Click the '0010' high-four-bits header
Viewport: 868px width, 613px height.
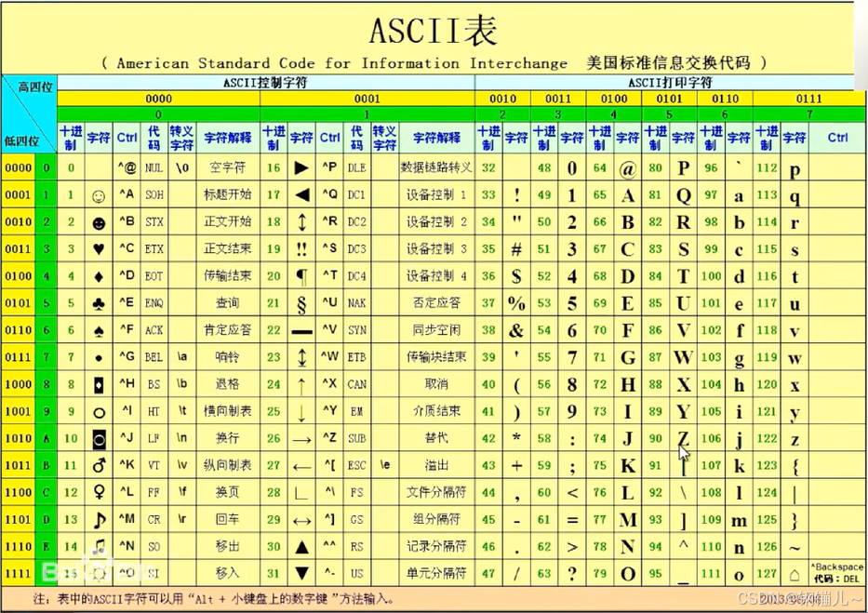tap(502, 99)
